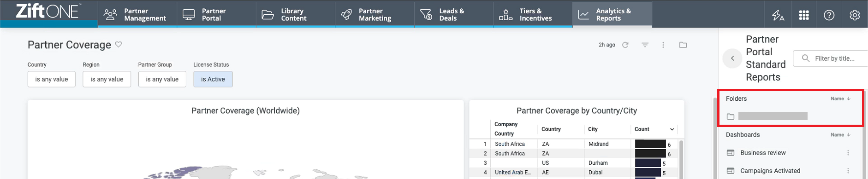Select the Midrand city cell
868x179 pixels.
(607, 144)
